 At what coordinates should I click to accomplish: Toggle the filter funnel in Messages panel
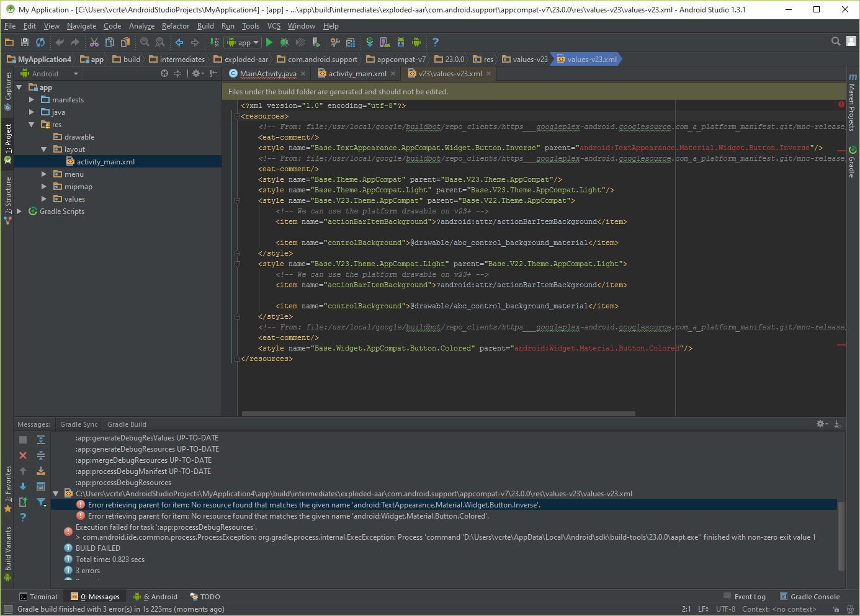click(41, 502)
